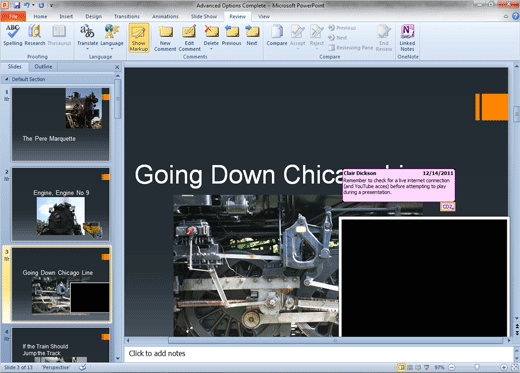This screenshot has width=520, height=373.
Task: Click the Language globe icon
Action: 112,32
